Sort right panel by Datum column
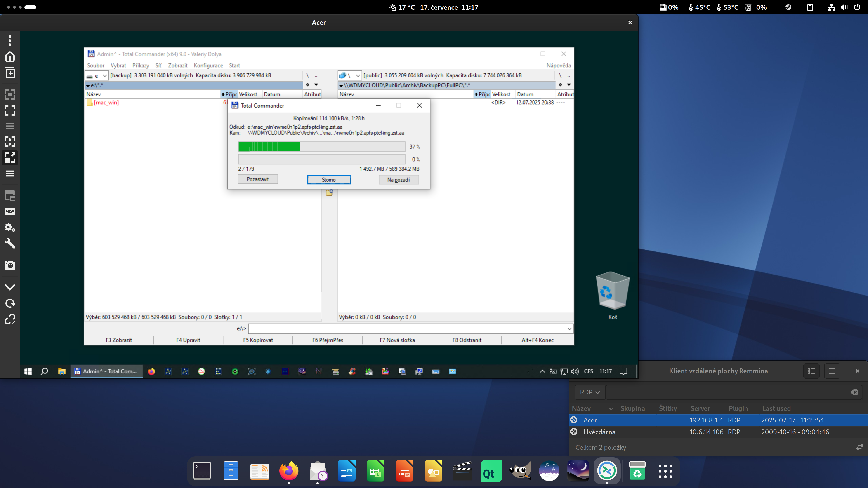868x488 pixels. coord(535,94)
